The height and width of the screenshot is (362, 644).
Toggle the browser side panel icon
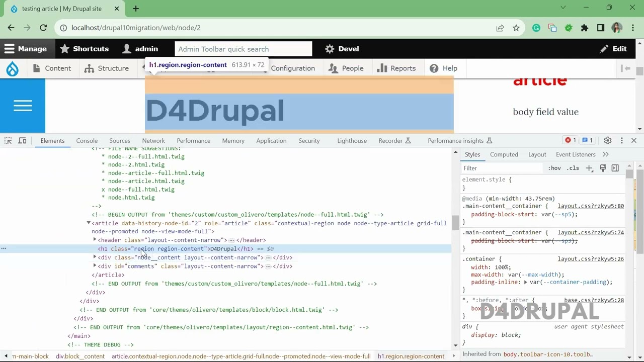[601, 28]
